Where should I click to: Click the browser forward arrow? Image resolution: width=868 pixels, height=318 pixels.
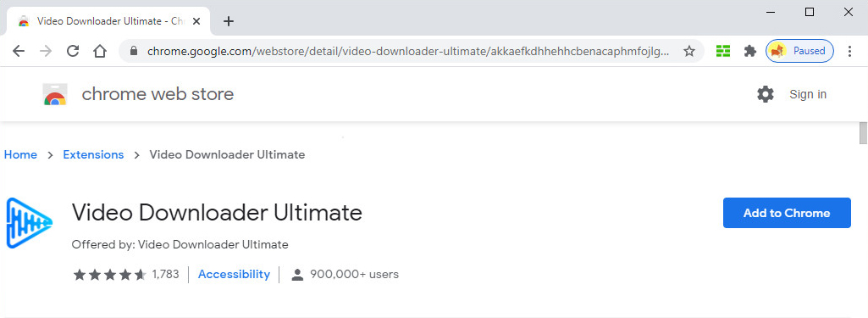coord(46,52)
